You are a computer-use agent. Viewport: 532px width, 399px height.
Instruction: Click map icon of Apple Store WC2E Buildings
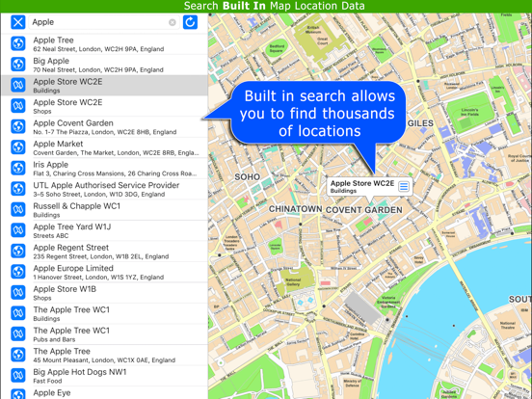pos(18,85)
